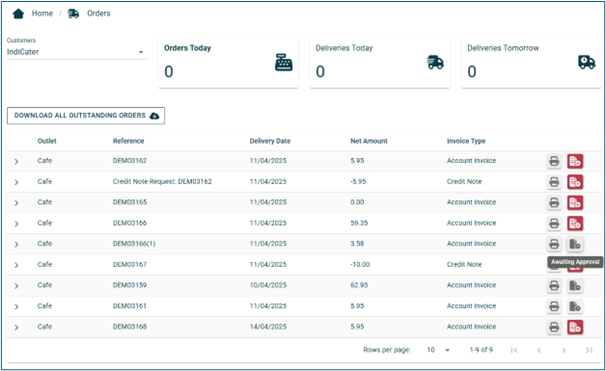
Task: Expand row DEM03159
Action: coord(16,286)
